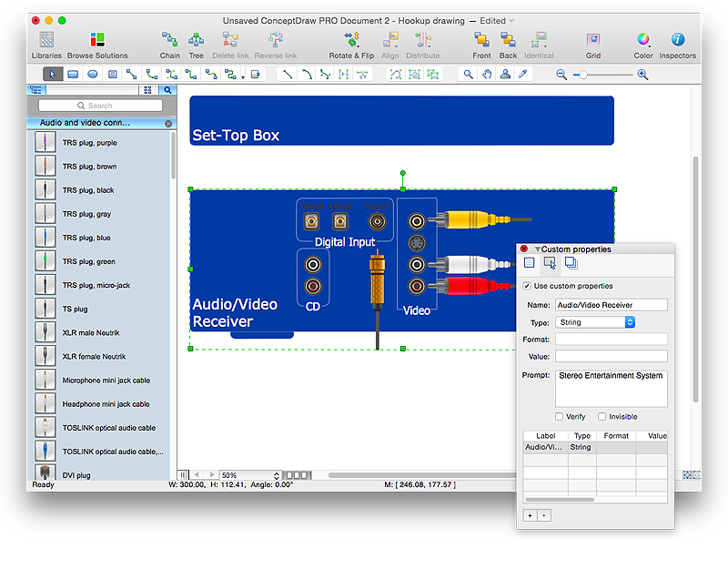728x569 pixels.
Task: Switch to third Custom properties tab
Action: coord(571,263)
